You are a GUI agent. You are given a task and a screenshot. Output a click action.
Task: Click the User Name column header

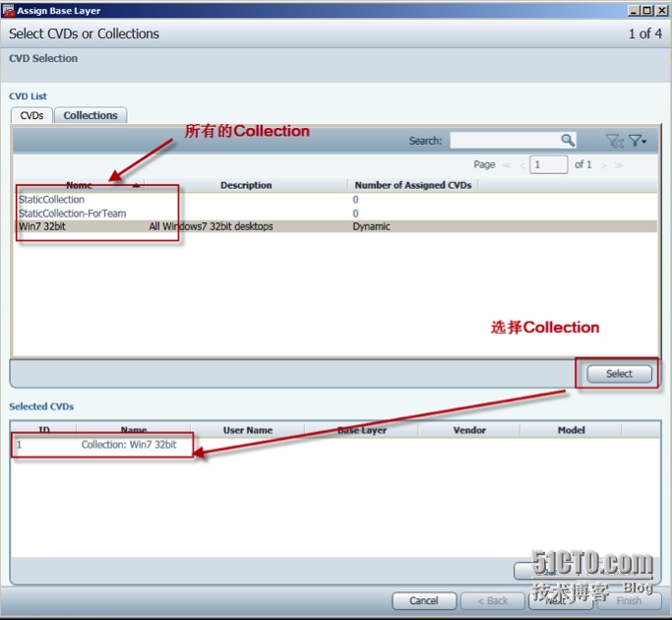pos(248,430)
